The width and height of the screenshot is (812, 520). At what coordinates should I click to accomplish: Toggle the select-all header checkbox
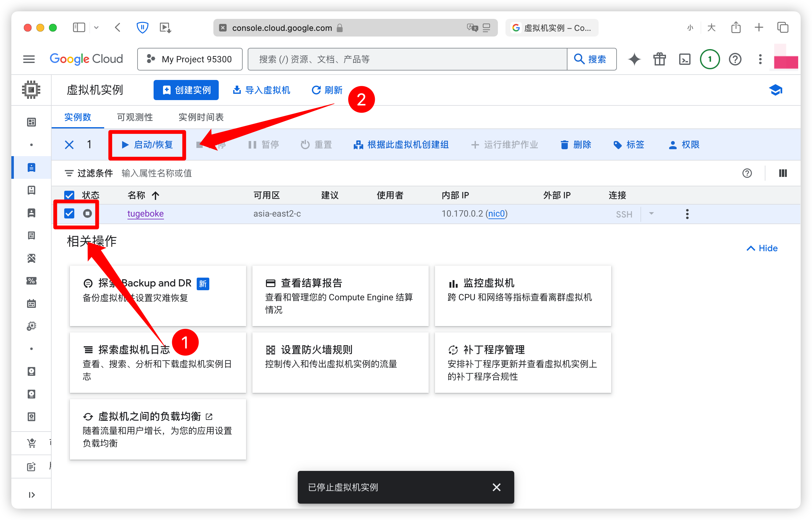point(69,195)
